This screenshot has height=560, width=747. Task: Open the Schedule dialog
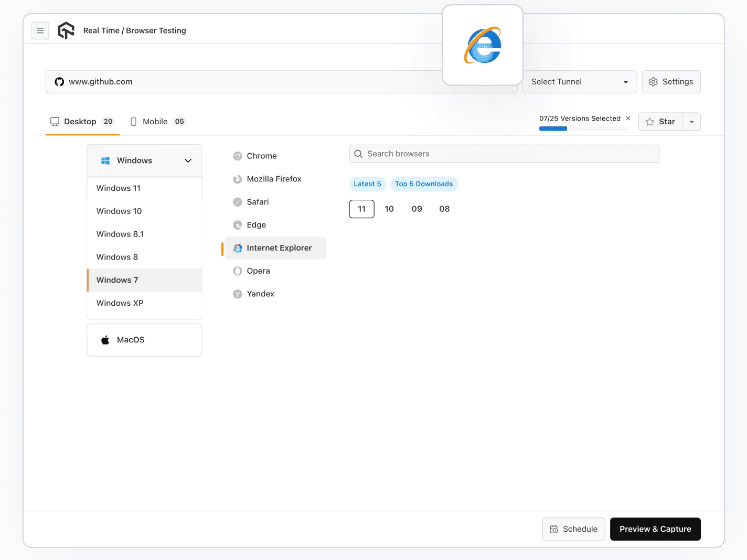[x=573, y=529]
